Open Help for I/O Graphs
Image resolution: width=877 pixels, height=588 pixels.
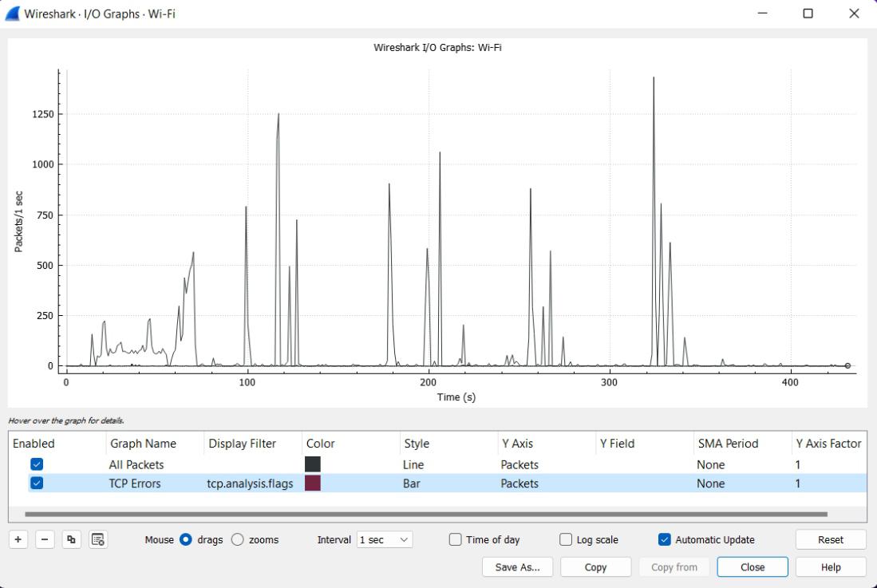coord(831,566)
